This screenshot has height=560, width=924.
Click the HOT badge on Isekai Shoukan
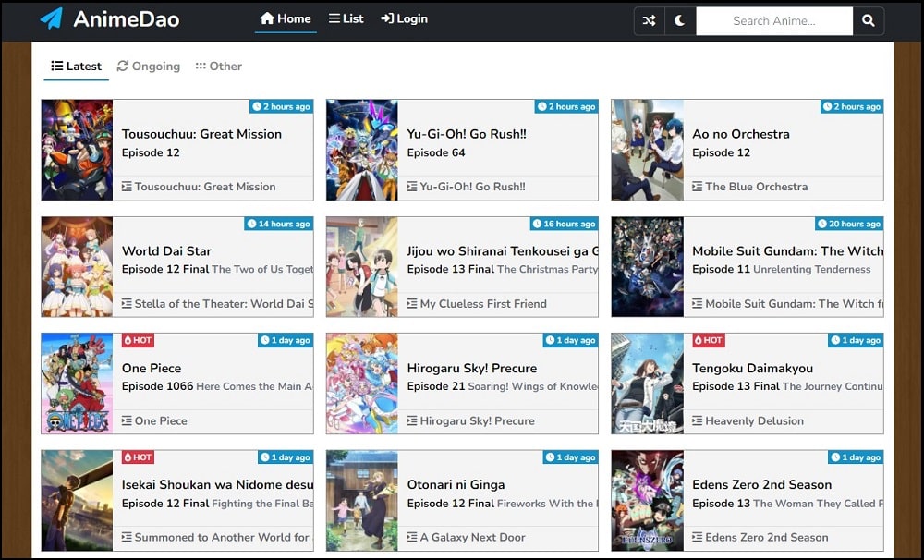coord(138,457)
